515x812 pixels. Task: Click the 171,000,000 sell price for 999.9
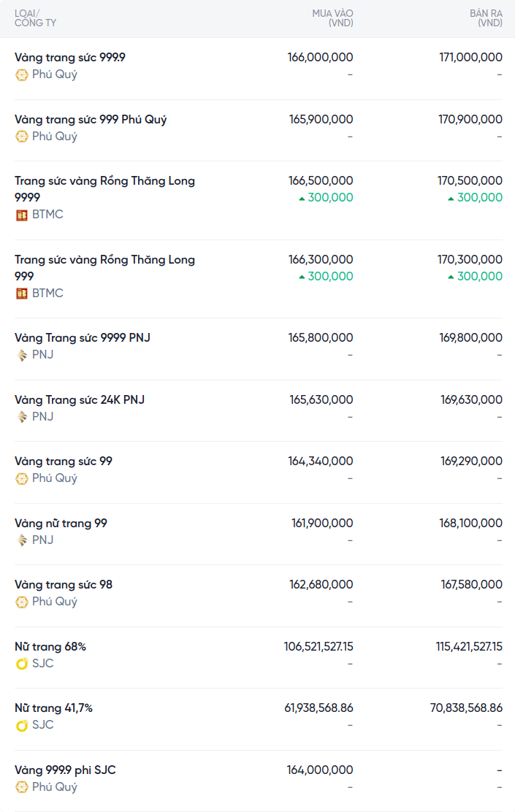point(470,57)
